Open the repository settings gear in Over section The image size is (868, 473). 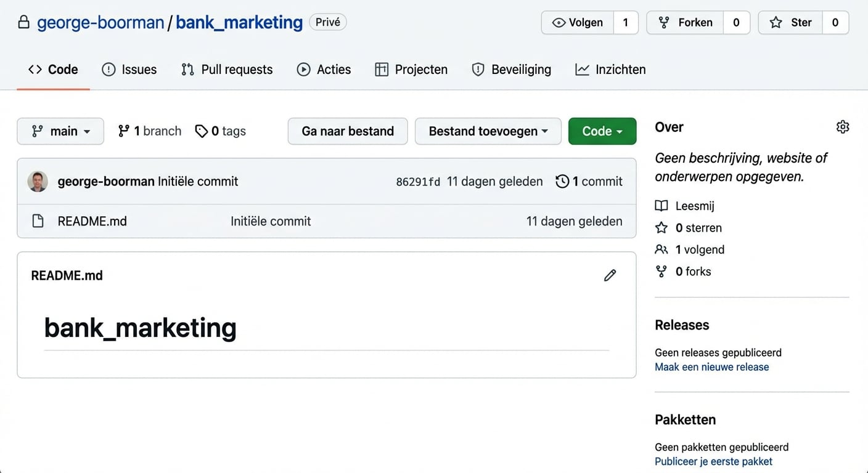843,127
